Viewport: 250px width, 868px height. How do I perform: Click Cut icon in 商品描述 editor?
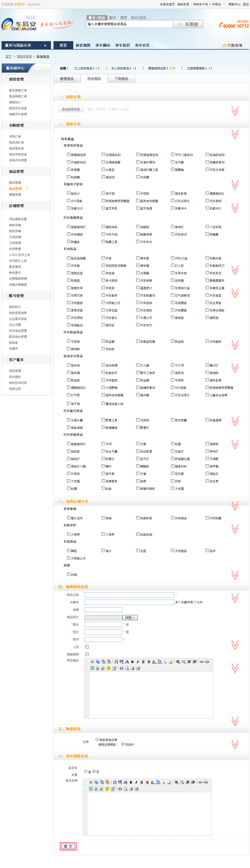click(x=92, y=662)
